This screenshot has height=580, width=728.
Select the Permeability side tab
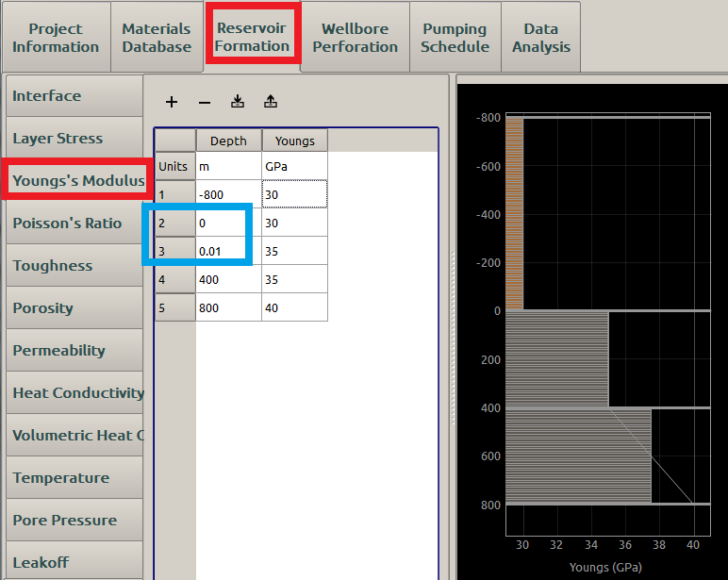[x=74, y=350]
